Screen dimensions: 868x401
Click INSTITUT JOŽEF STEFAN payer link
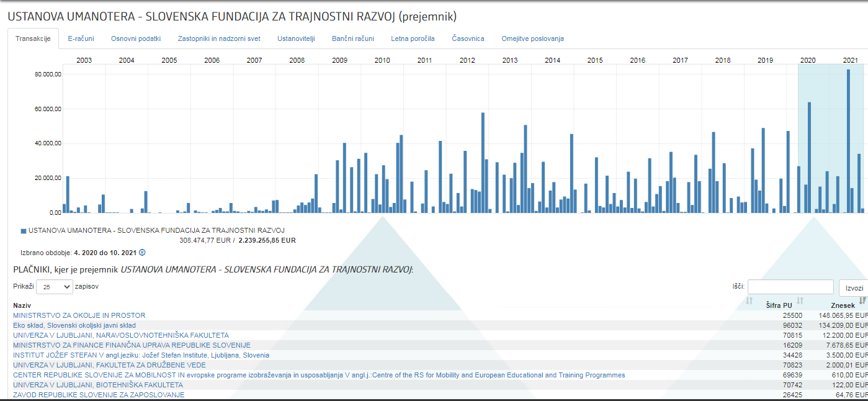(141, 355)
